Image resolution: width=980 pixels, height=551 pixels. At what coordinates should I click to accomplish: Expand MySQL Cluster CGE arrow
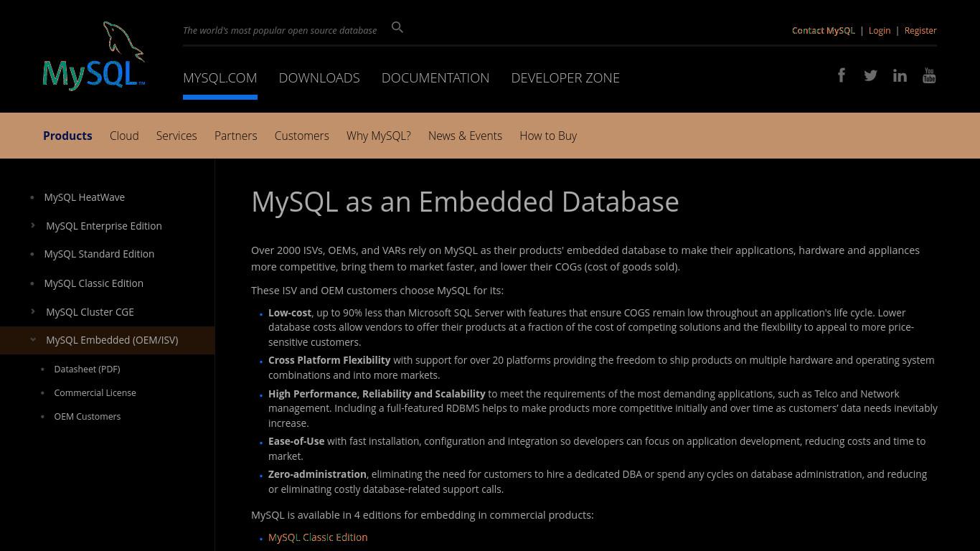pos(33,311)
